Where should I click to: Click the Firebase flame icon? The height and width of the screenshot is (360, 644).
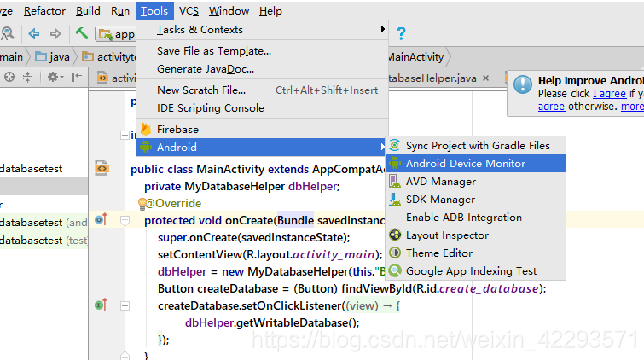(x=146, y=129)
